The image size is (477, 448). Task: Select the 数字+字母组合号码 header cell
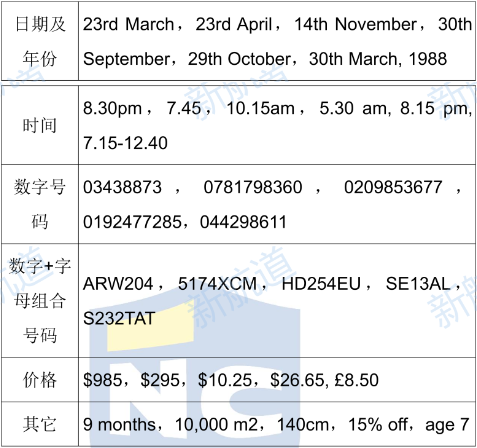point(40,301)
